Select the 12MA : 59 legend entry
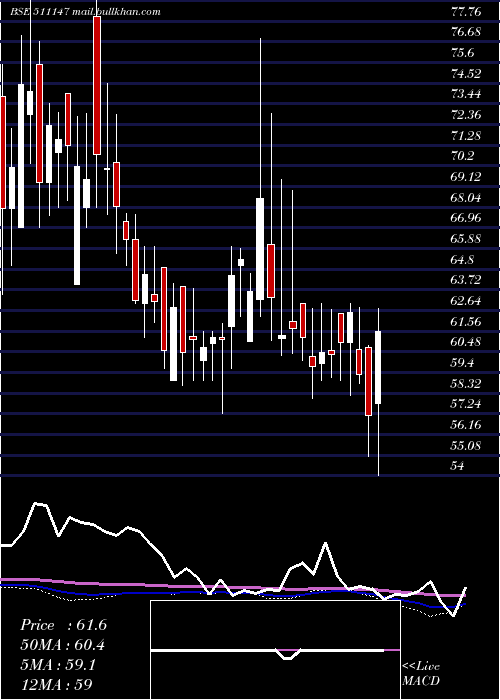 click(57, 685)
